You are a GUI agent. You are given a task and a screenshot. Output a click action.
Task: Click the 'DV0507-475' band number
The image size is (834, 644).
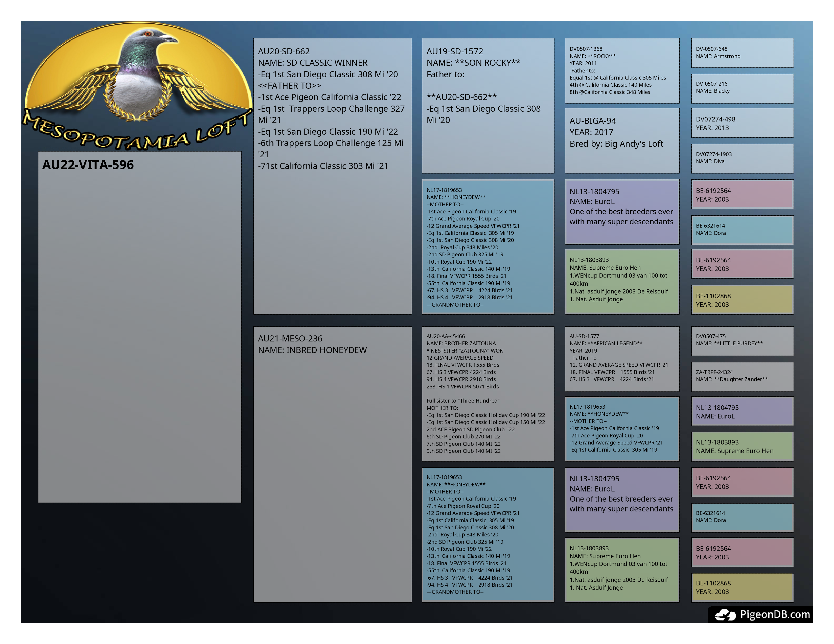pos(711,336)
